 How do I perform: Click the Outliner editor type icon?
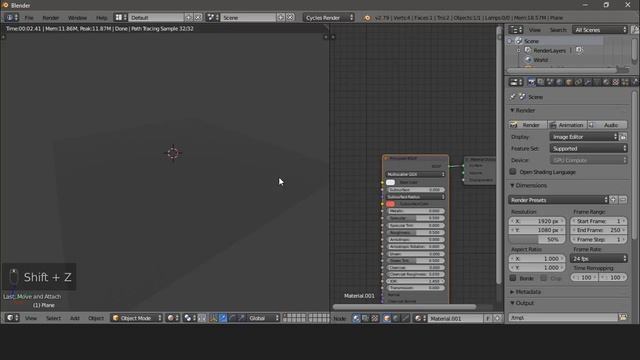tap(516, 30)
